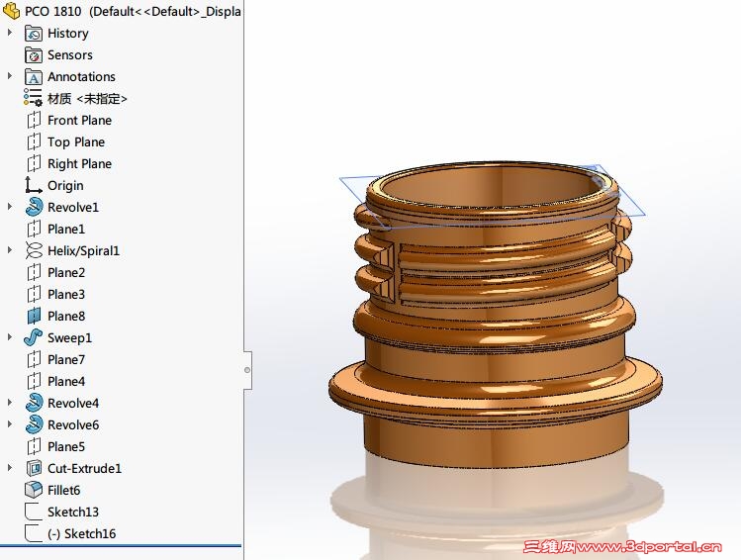Click the Cut-Extrude1 feature icon
Image resolution: width=741 pixels, height=560 pixels.
click(34, 468)
